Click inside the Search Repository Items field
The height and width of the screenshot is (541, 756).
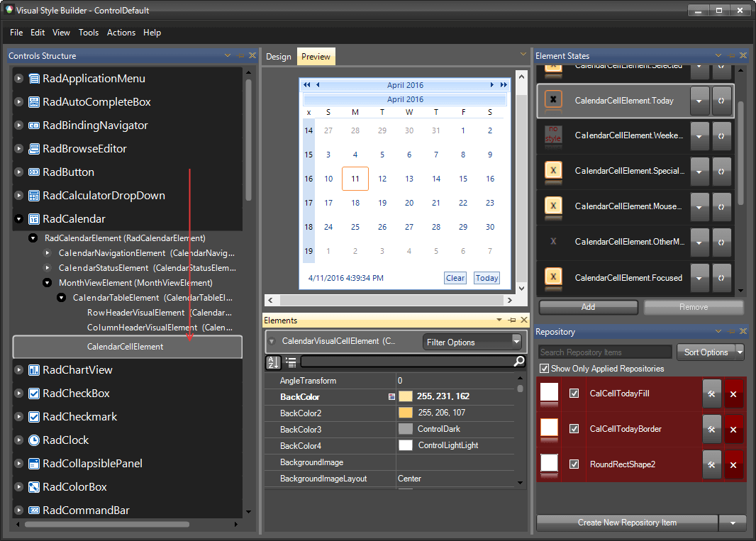[604, 352]
